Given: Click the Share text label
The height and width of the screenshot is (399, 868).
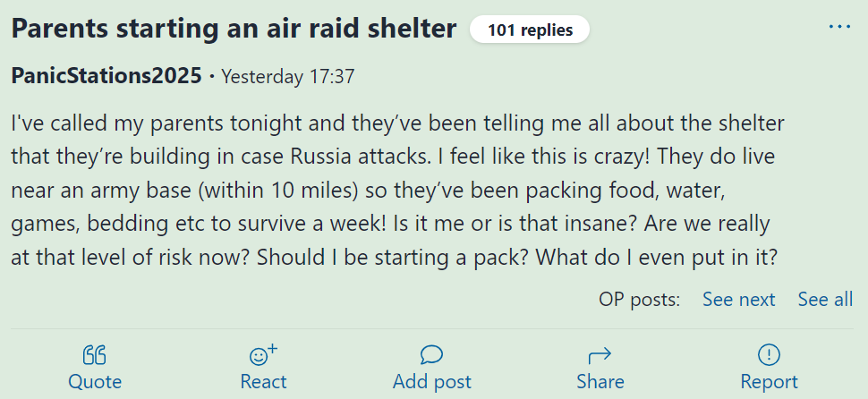Looking at the screenshot, I should pos(600,382).
